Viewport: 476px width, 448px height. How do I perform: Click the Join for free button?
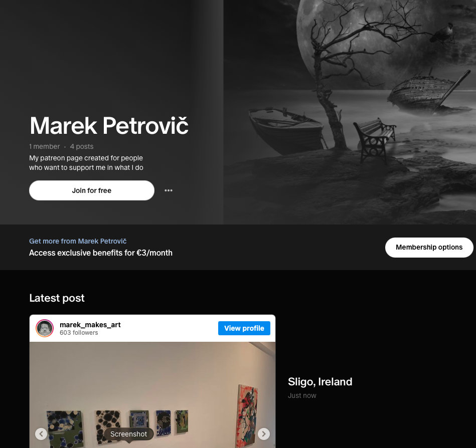pyautogui.click(x=92, y=190)
